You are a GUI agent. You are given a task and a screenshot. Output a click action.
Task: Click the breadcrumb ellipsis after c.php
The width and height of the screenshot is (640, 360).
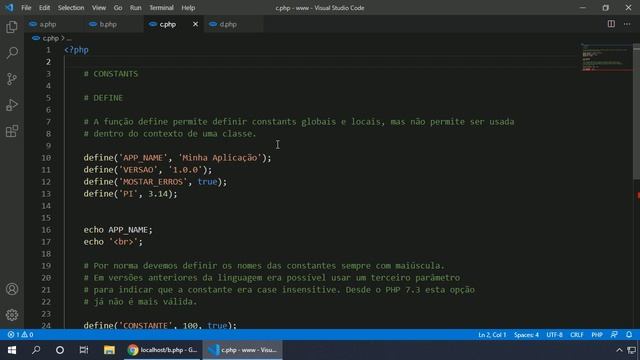point(69,38)
